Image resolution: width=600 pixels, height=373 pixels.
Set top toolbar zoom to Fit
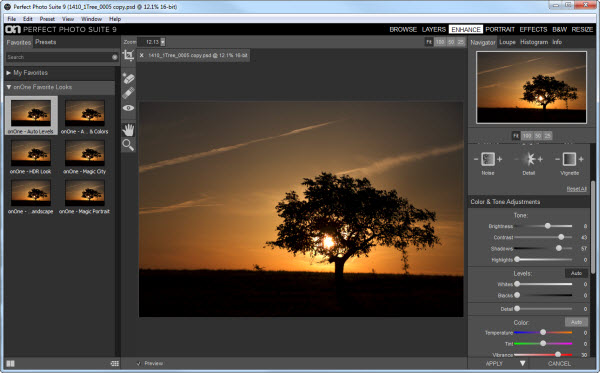pos(429,42)
